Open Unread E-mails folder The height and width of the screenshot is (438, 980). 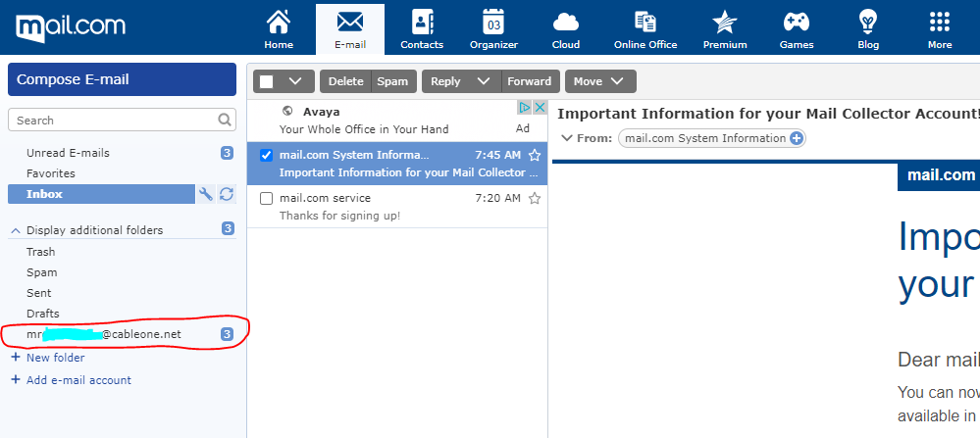pos(68,153)
